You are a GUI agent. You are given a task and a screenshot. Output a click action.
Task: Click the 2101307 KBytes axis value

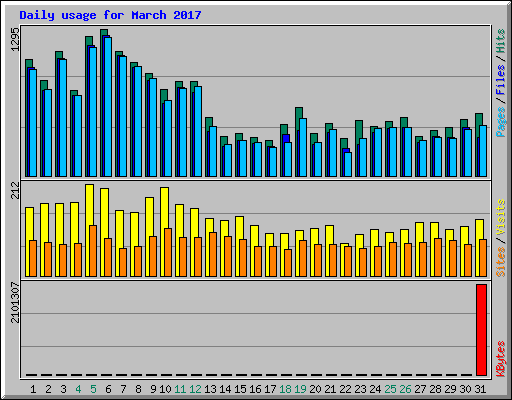pyautogui.click(x=15, y=302)
